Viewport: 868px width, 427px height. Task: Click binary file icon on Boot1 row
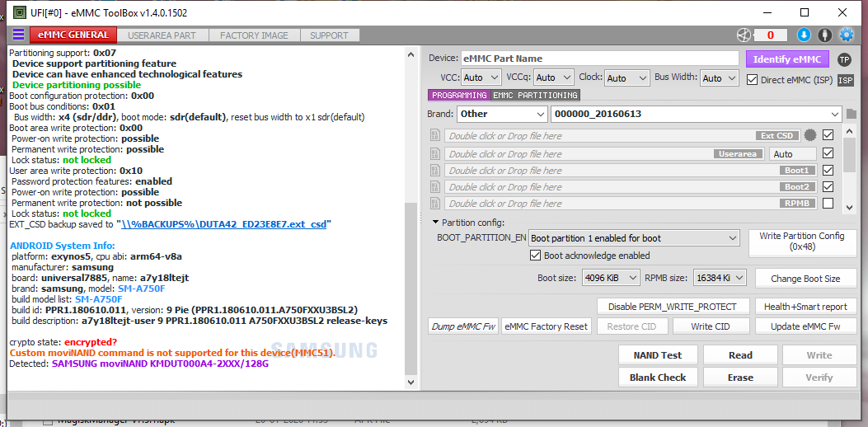(436, 171)
